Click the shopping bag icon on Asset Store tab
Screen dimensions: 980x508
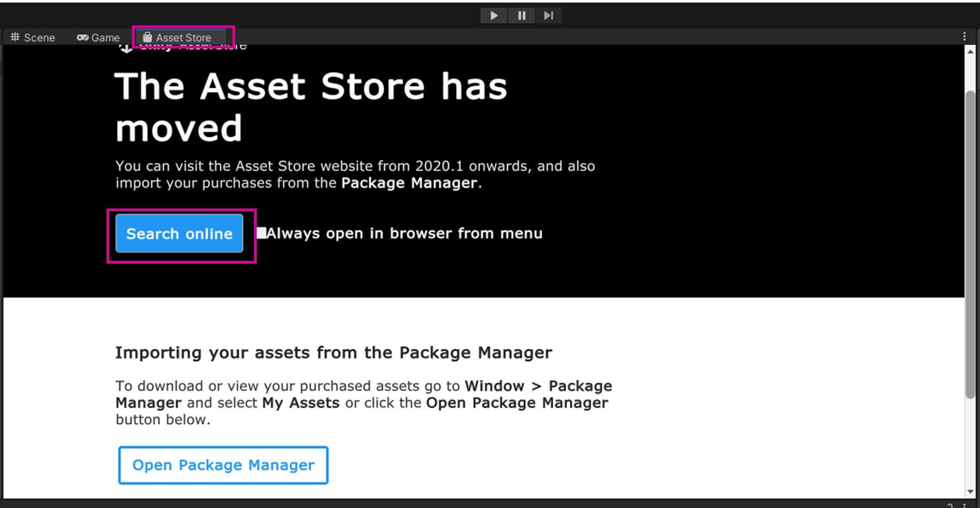(147, 37)
